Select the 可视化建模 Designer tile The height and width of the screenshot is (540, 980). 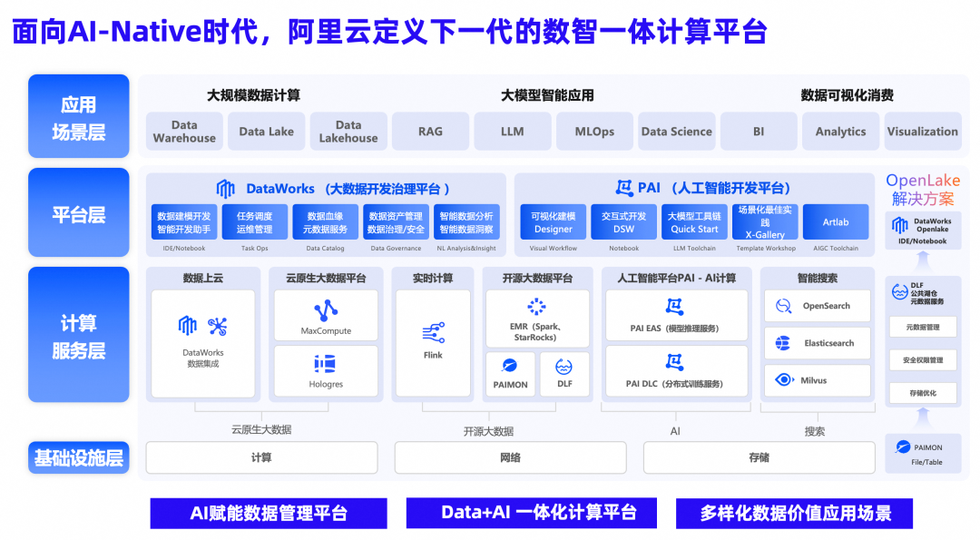pos(554,221)
